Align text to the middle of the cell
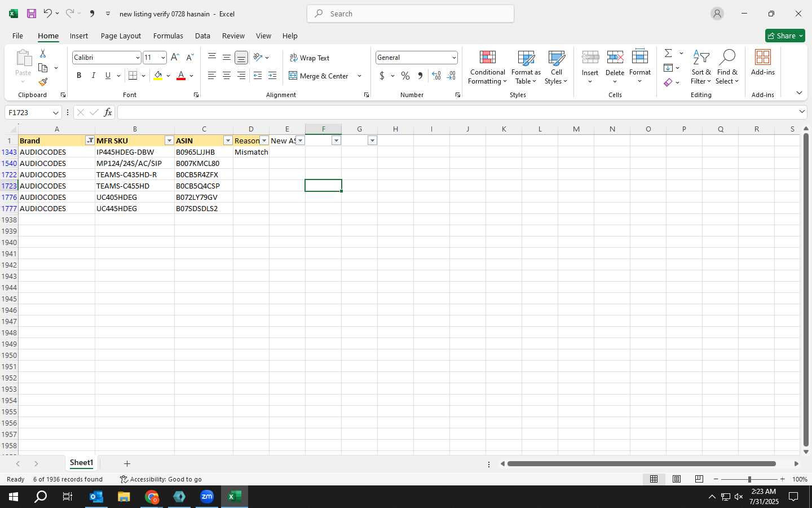Image resolution: width=812 pixels, height=508 pixels. [x=227, y=58]
